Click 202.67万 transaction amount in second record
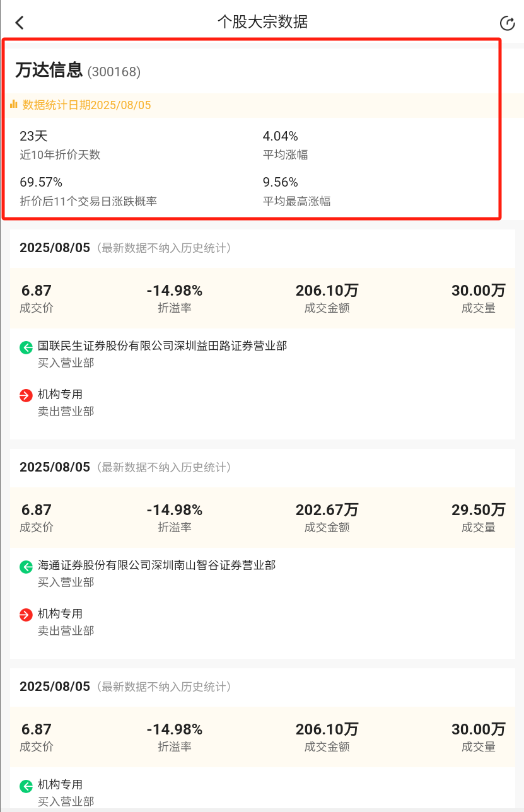 click(x=327, y=509)
